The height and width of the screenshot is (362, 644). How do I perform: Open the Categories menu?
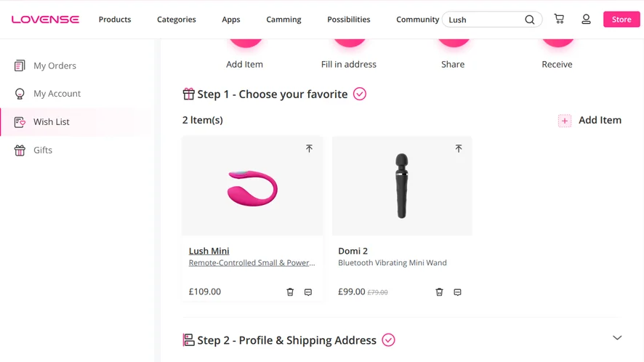tap(177, 20)
